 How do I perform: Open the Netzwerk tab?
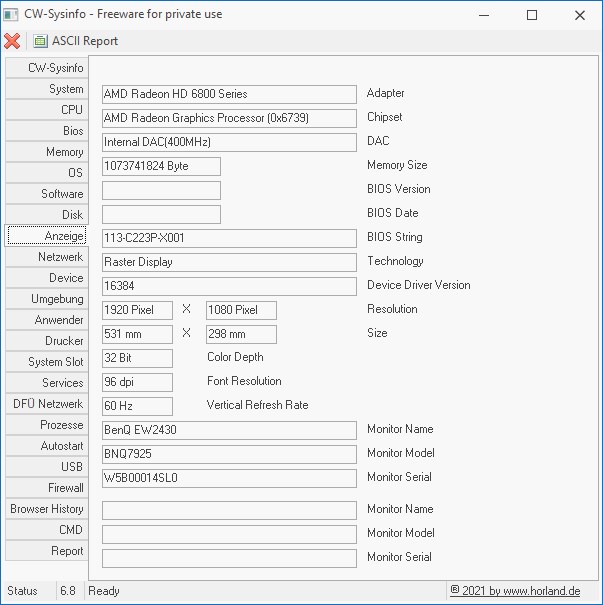tap(46, 257)
